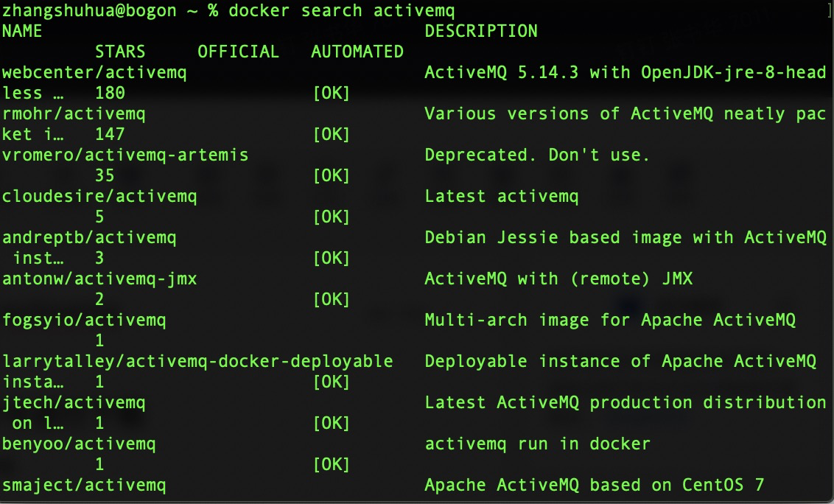
Task: Click the star count 2
Action: tap(99, 299)
